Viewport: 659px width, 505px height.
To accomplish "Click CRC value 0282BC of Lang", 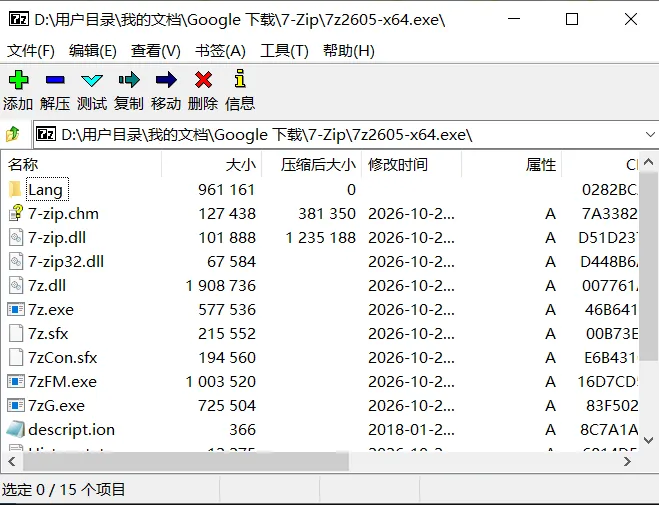I will [609, 190].
